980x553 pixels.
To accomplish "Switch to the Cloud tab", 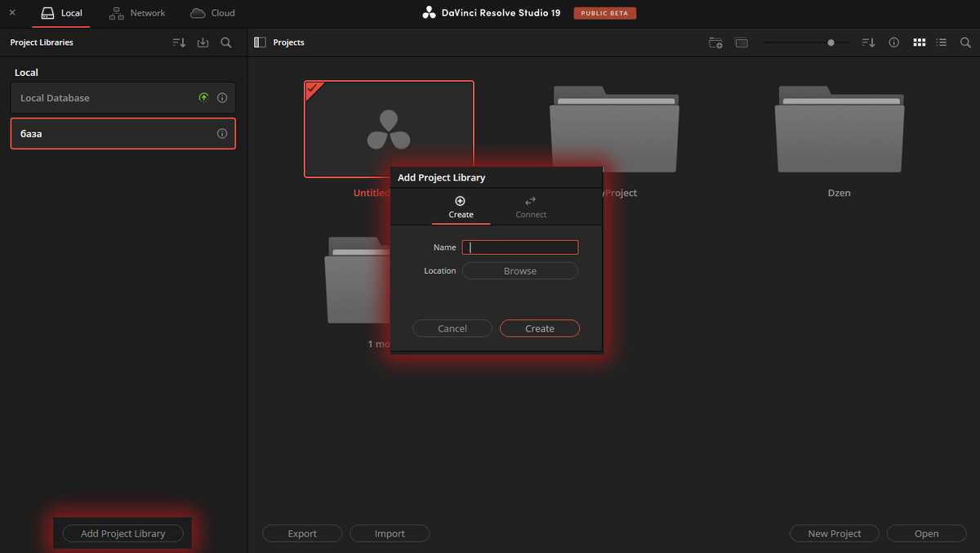I will click(212, 13).
